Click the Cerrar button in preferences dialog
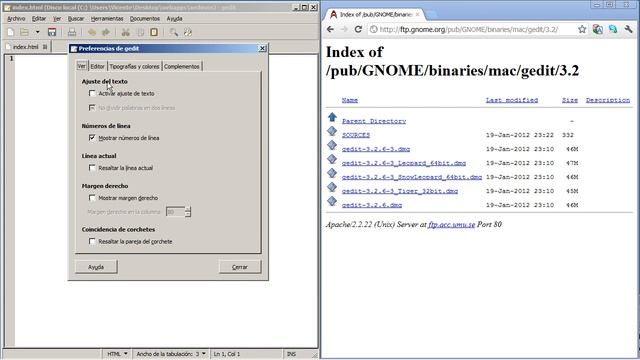This screenshot has height=360, width=640. [x=240, y=267]
